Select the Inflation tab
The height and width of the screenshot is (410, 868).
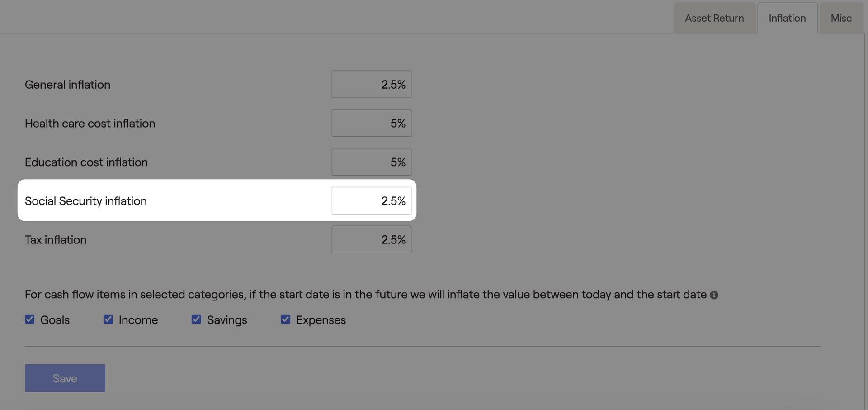click(x=787, y=18)
